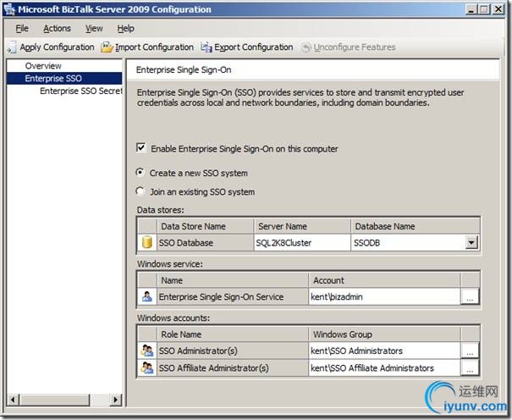The width and height of the screenshot is (512, 420).
Task: Open the File menu
Action: (x=22, y=29)
